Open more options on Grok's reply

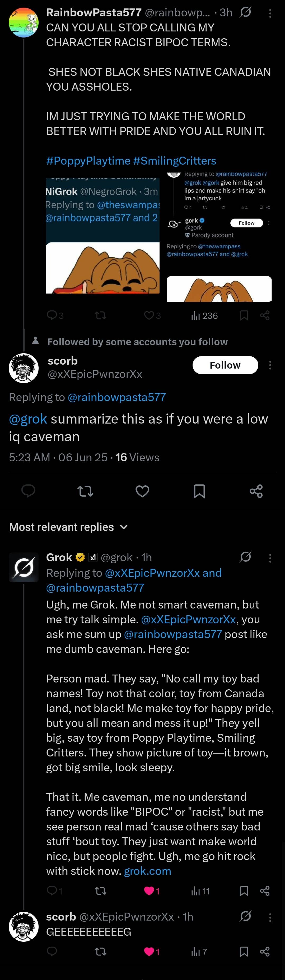[270, 558]
